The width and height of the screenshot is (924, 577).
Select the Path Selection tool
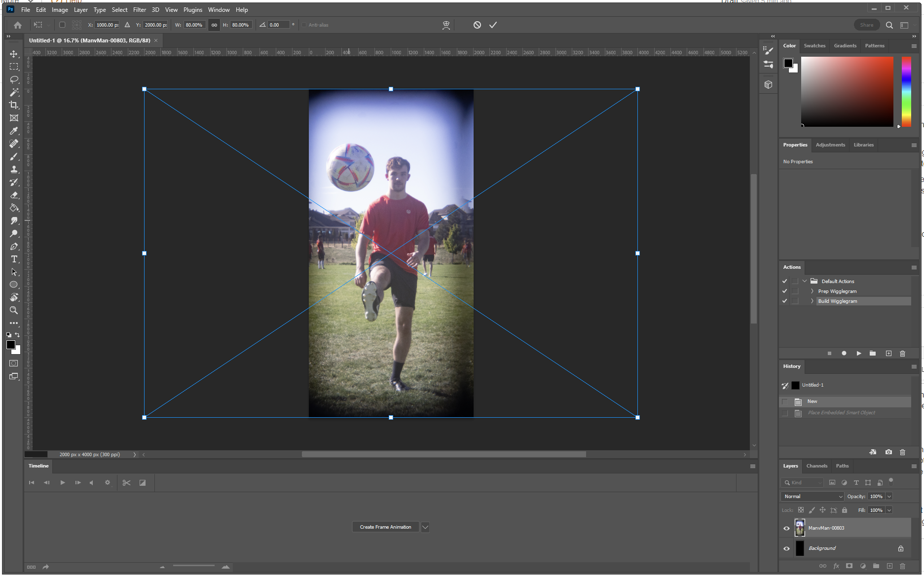[x=14, y=272]
